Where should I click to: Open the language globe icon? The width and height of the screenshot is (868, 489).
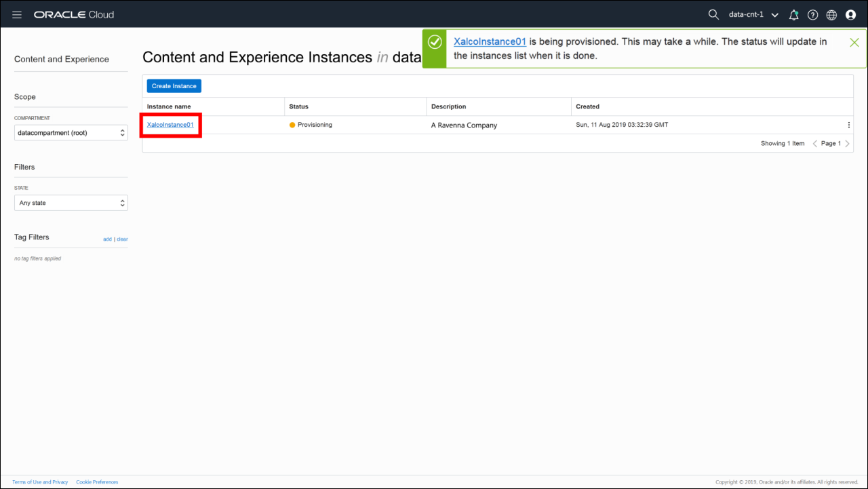[x=832, y=15]
